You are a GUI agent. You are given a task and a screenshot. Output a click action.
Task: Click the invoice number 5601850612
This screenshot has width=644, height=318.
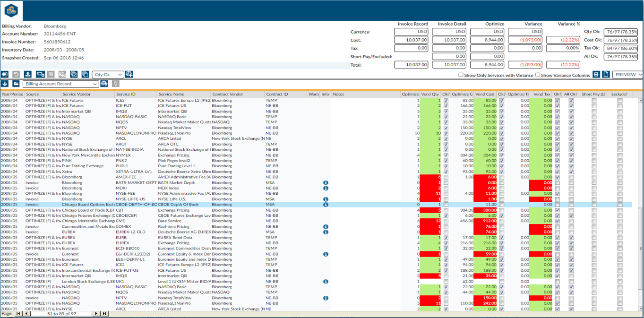[x=56, y=42]
